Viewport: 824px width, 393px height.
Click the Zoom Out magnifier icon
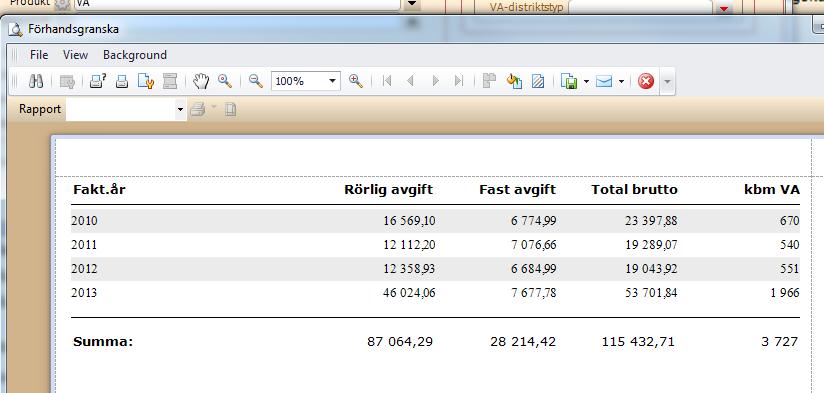tap(255, 81)
